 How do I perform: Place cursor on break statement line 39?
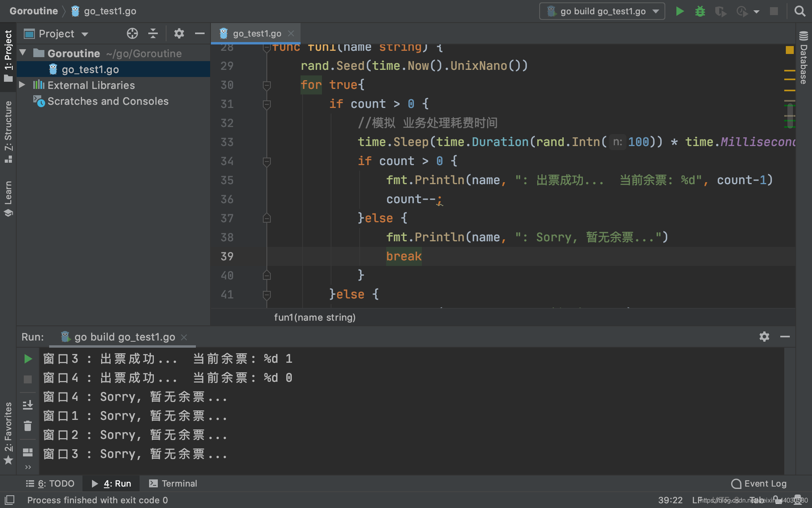point(404,256)
